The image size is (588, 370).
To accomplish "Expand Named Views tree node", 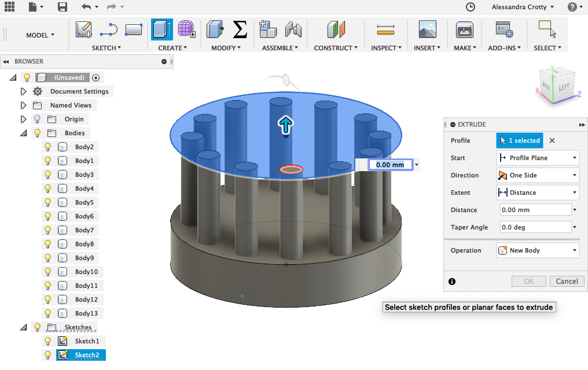I will click(x=23, y=105).
